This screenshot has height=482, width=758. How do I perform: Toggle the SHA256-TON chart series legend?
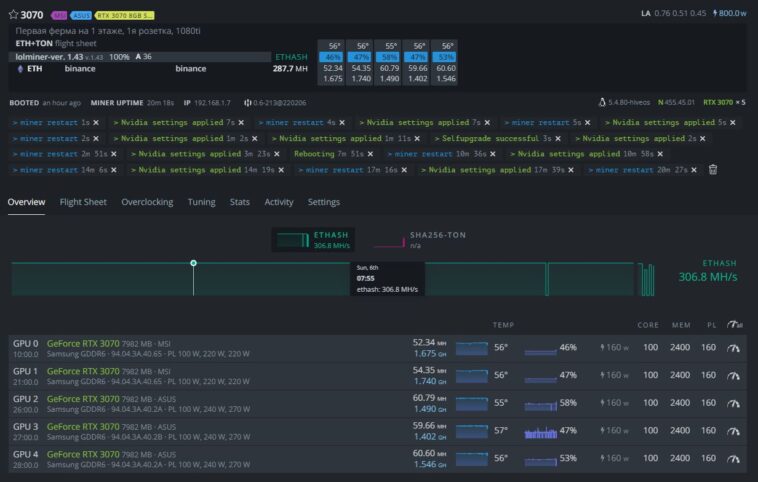pos(419,240)
